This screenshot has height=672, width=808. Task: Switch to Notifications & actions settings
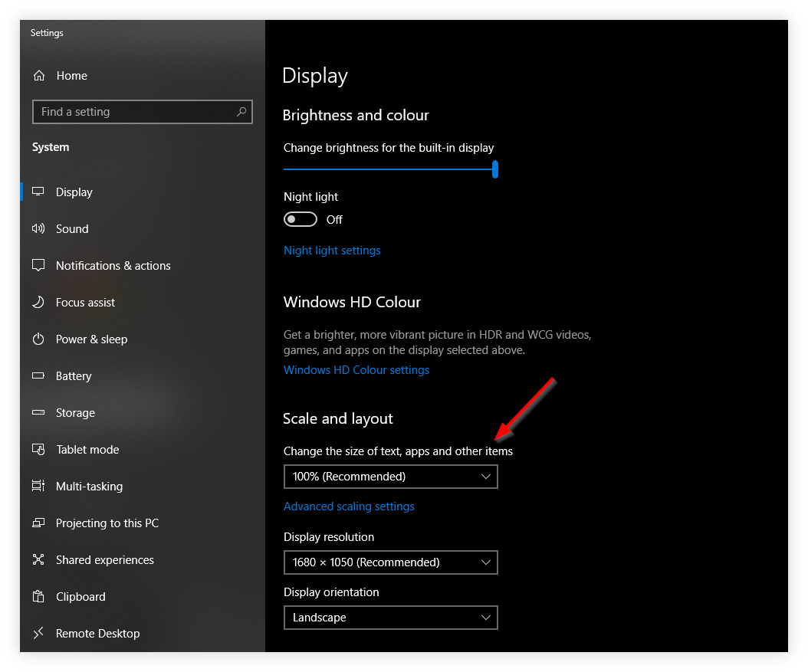[38, 265]
